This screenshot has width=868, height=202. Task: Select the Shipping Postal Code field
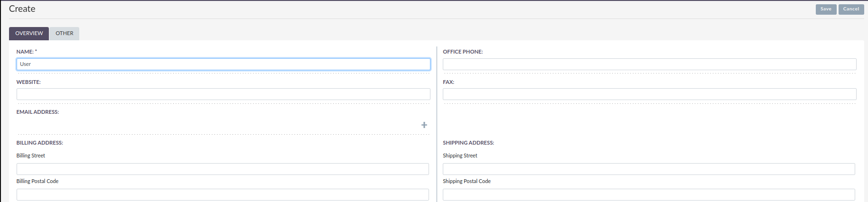pos(649,194)
